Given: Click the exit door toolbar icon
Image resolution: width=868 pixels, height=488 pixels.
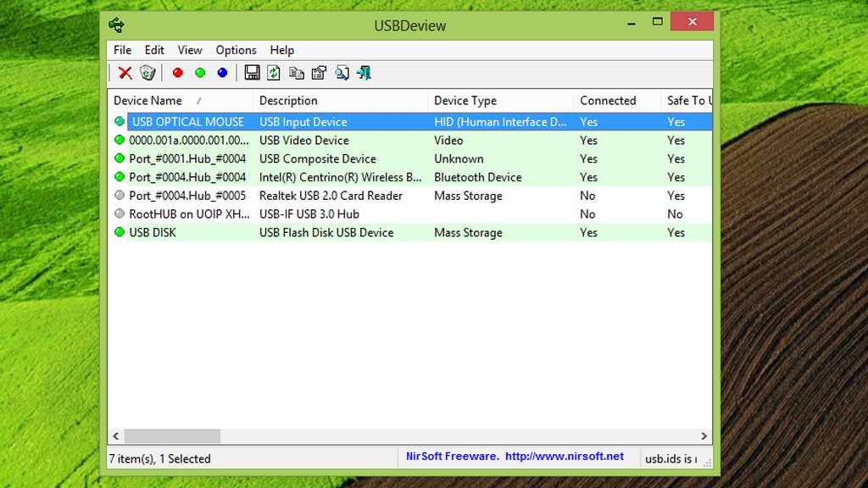Looking at the screenshot, I should [364, 73].
